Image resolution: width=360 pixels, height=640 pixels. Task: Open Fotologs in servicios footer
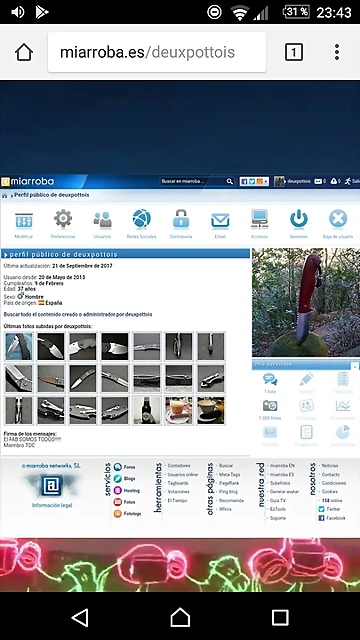(x=127, y=514)
